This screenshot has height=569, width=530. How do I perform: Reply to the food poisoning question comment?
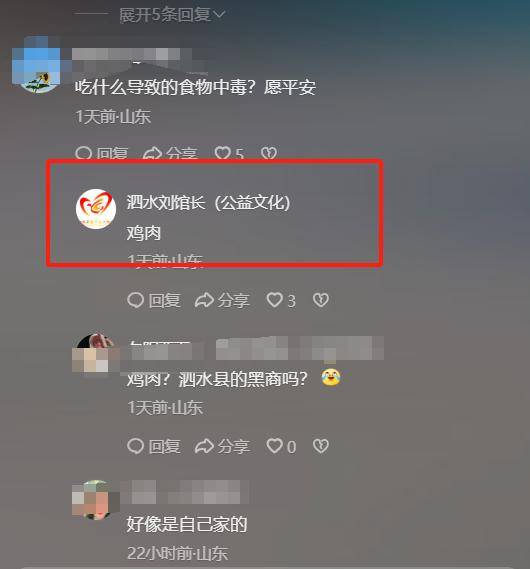point(102,153)
